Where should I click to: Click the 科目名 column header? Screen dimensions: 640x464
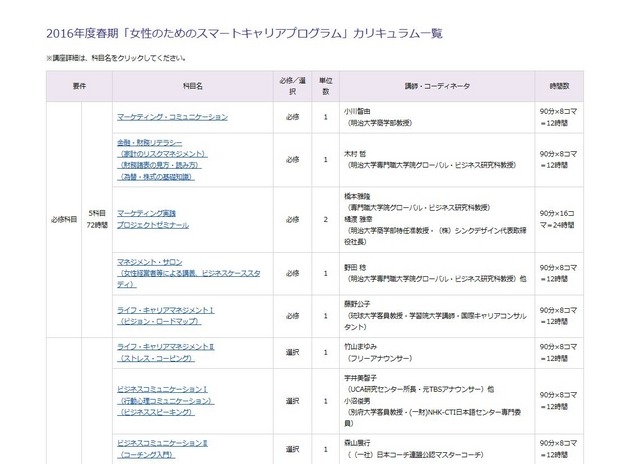(x=193, y=86)
